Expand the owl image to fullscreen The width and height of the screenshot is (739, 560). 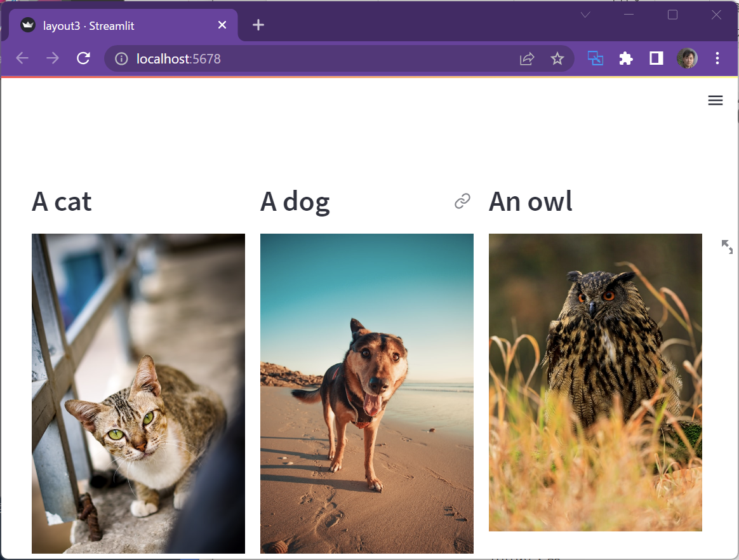727,247
